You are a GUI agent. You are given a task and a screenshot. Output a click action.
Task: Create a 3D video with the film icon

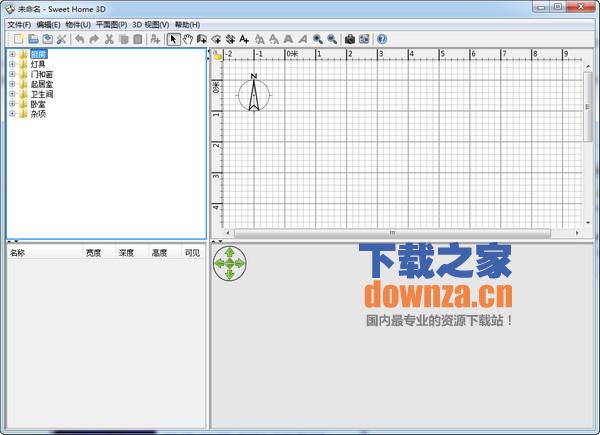(364, 39)
